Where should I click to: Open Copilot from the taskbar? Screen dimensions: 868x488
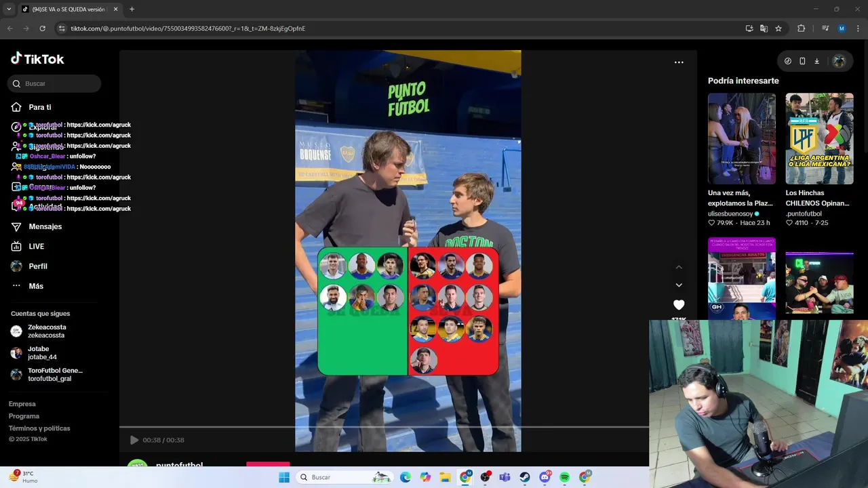click(425, 477)
